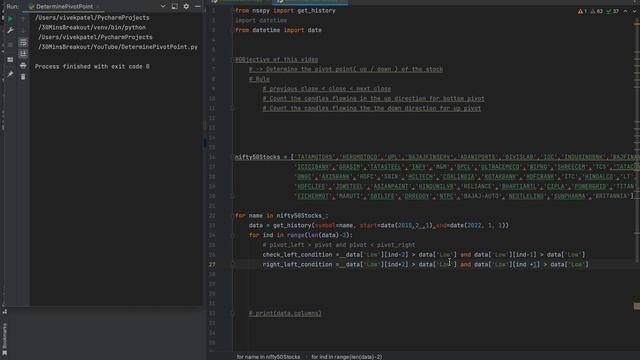Click '# pivot_left > pivot and pivot < pivot_right' comment

click(339, 245)
